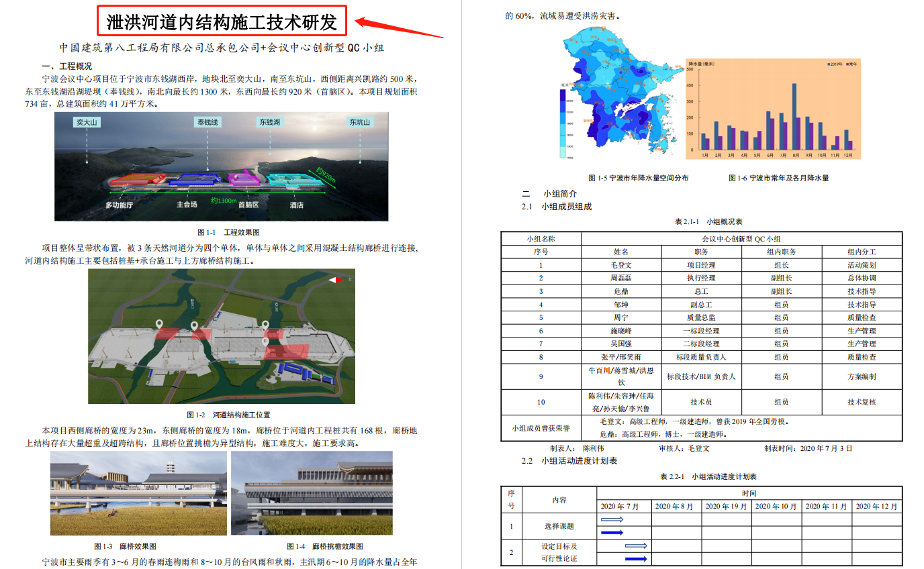Click the "酒店" label in the rendering
The image size is (924, 569).
click(297, 205)
